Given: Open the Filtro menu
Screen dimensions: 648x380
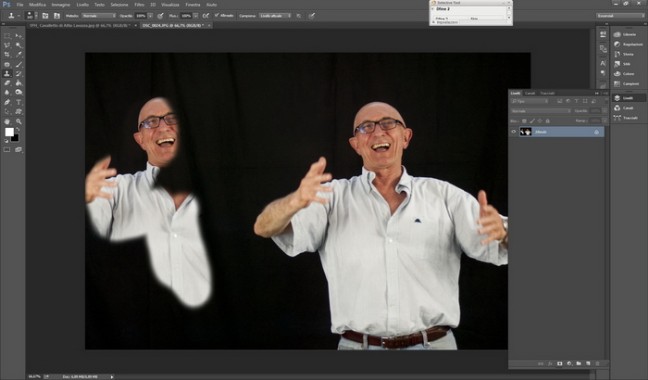Looking at the screenshot, I should click(139, 5).
